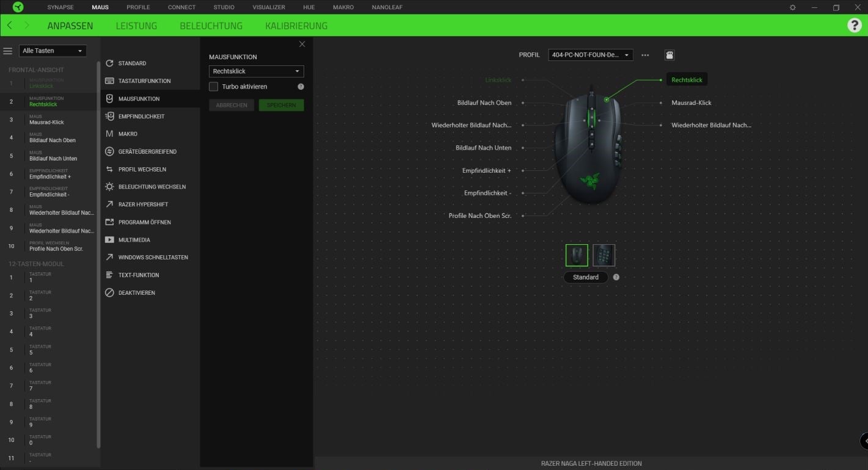868x470 pixels.
Task: Select row 7 Empfindlichkeit -
Action: (49, 192)
